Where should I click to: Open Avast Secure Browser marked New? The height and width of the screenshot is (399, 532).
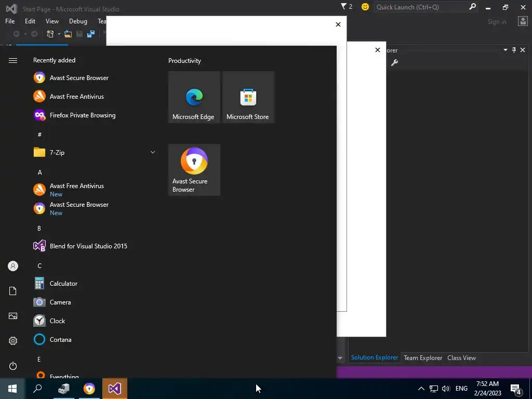pos(95,209)
